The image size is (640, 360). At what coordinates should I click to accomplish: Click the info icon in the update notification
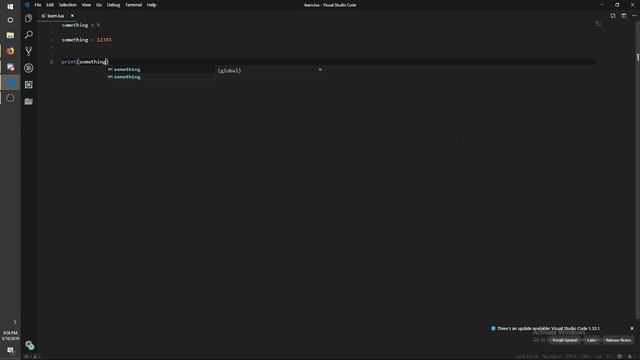click(493, 328)
